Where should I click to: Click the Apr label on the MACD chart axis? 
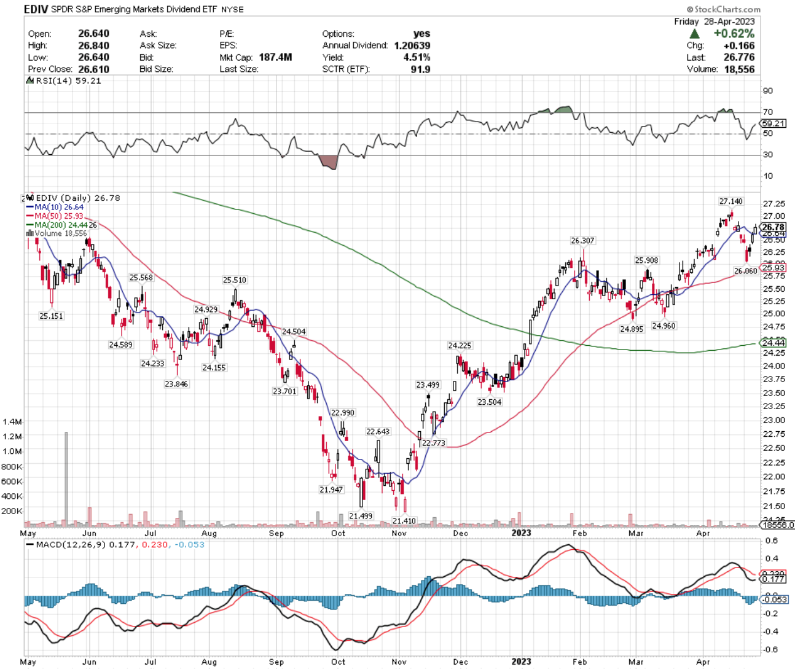coord(703,662)
